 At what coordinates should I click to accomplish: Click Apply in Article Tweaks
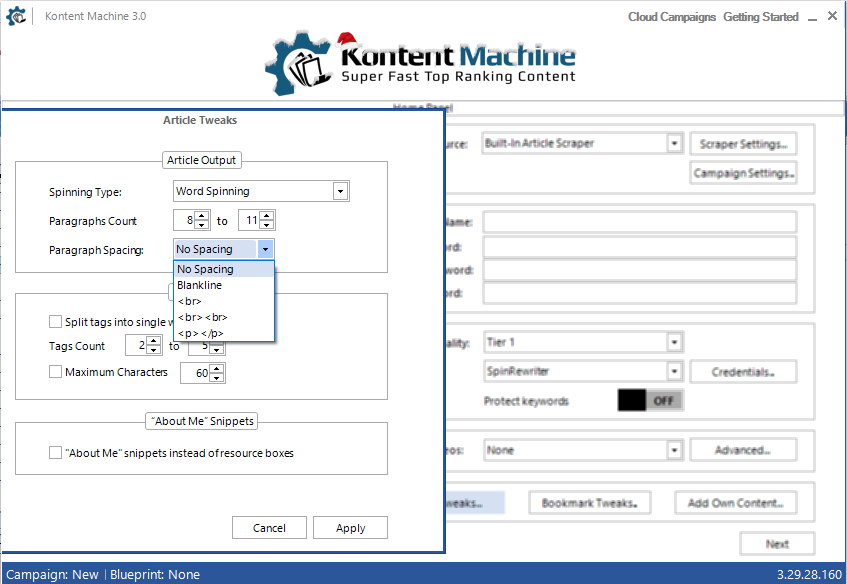350,528
